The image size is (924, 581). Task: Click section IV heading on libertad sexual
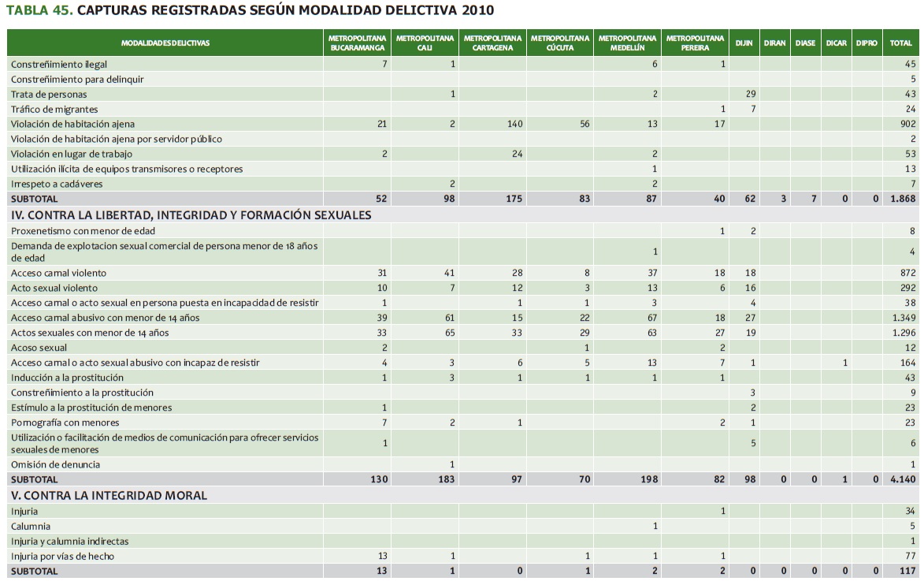(x=191, y=214)
